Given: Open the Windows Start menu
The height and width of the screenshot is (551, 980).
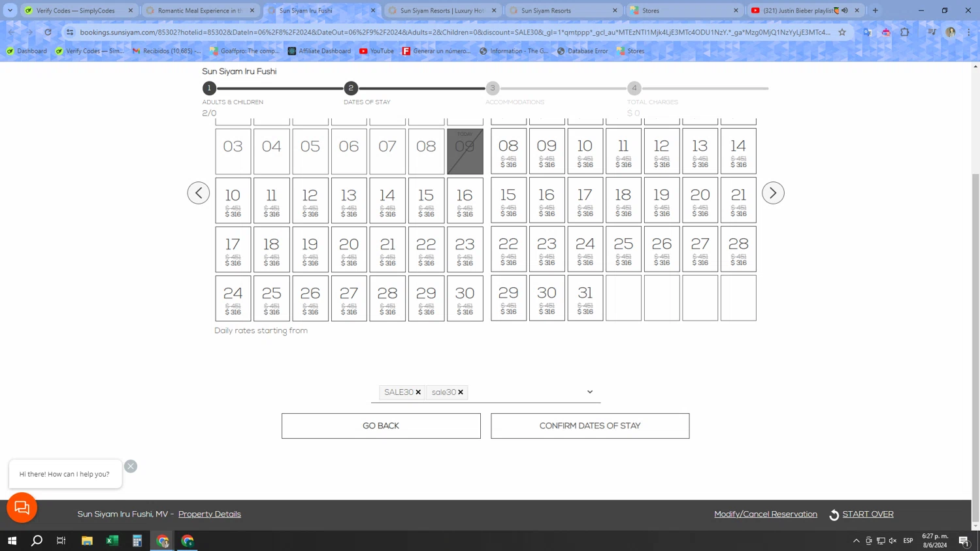Looking at the screenshot, I should (12, 541).
